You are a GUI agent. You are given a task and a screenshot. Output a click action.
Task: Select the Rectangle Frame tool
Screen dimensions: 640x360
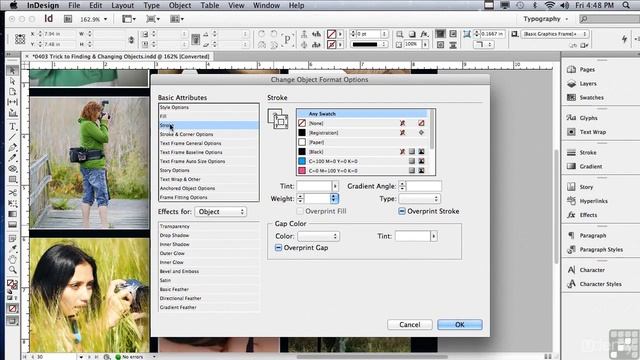(x=13, y=169)
